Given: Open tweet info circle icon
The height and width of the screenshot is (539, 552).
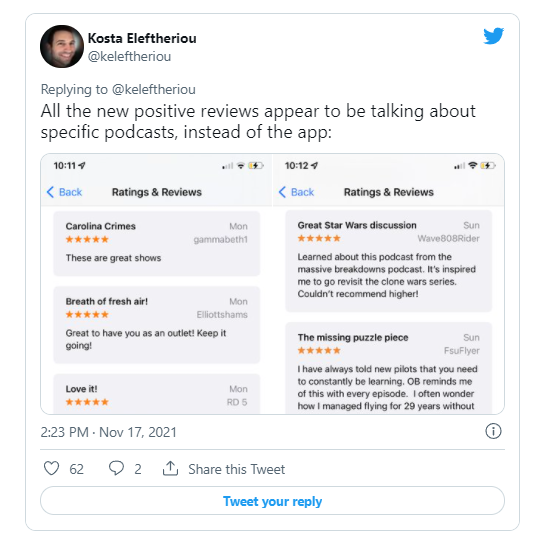Looking at the screenshot, I should tap(493, 431).
